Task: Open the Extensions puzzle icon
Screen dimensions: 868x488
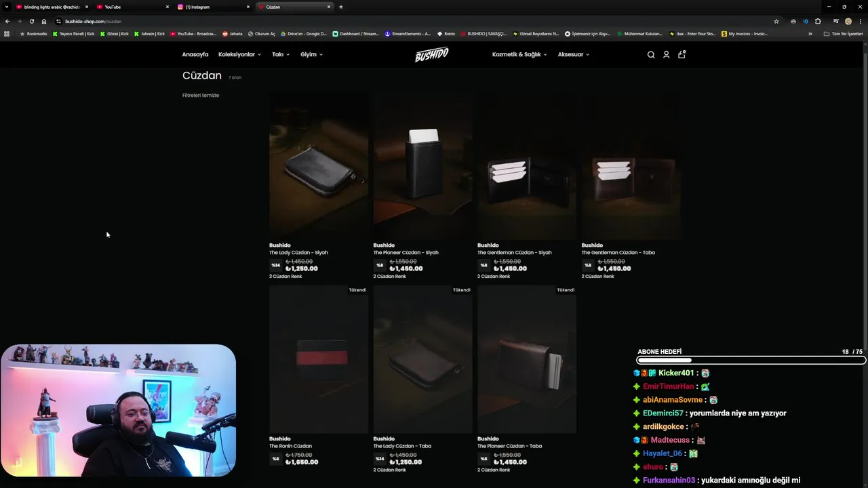Action: pyautogui.click(x=818, y=21)
